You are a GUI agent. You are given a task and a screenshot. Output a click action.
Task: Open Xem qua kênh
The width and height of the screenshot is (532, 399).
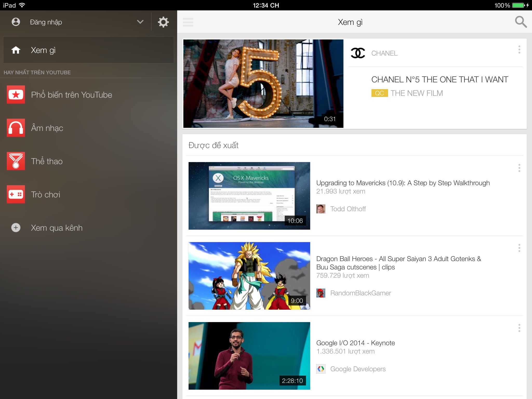(57, 228)
